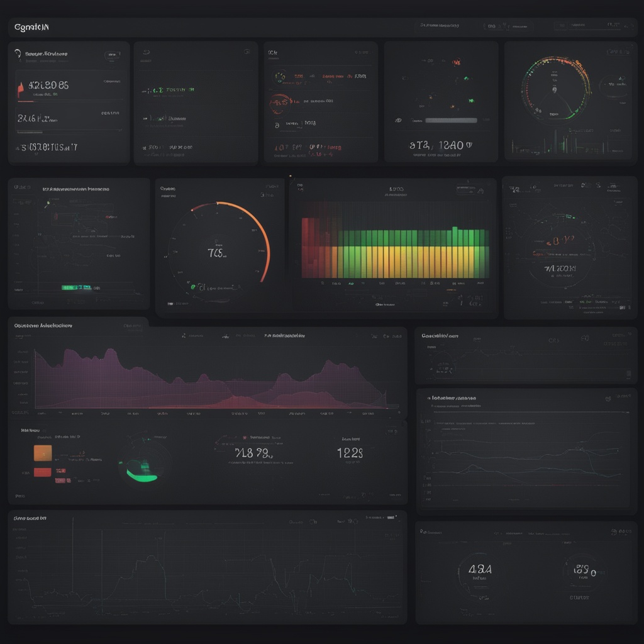The width and height of the screenshot is (644, 644).
Task: Click the red ring icon in the third card
Action: [x=279, y=104]
